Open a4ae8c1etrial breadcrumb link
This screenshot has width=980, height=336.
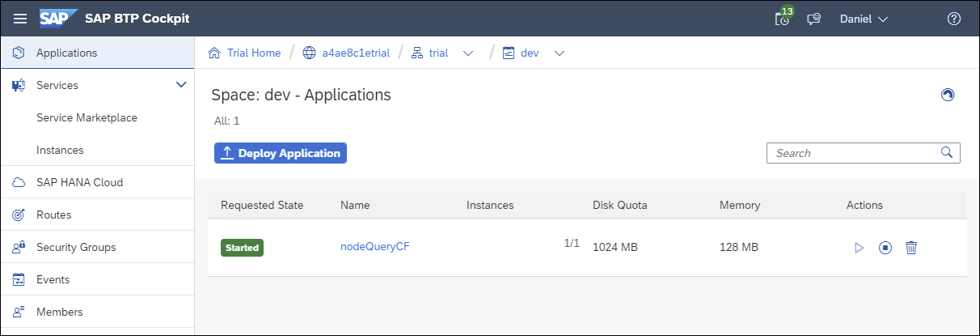(356, 53)
